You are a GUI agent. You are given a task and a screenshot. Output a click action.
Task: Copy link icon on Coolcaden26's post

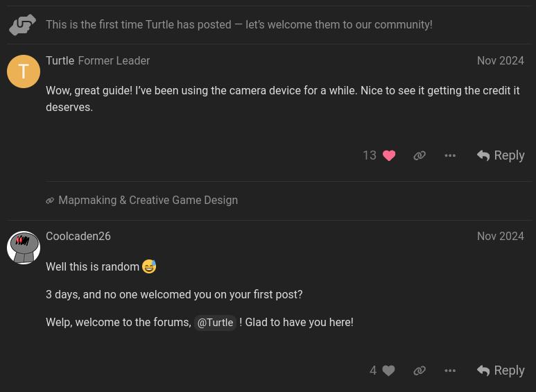(x=420, y=370)
